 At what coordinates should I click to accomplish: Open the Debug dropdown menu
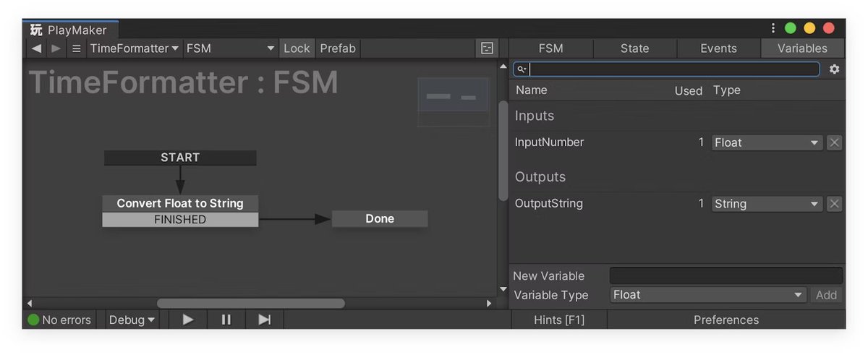[x=132, y=320]
